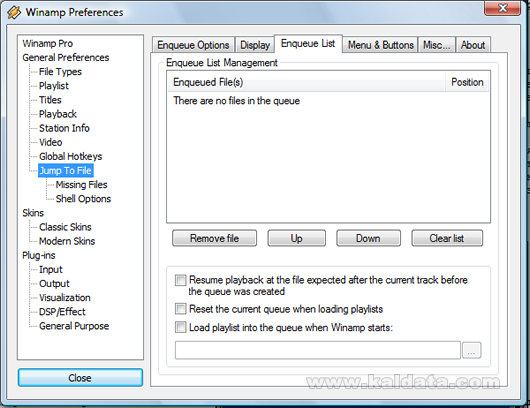This screenshot has width=530, height=408.
Task: Click the Up button
Action: click(x=296, y=238)
